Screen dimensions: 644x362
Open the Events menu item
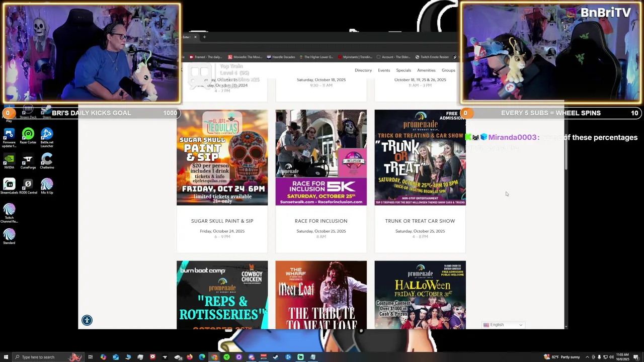click(x=384, y=70)
